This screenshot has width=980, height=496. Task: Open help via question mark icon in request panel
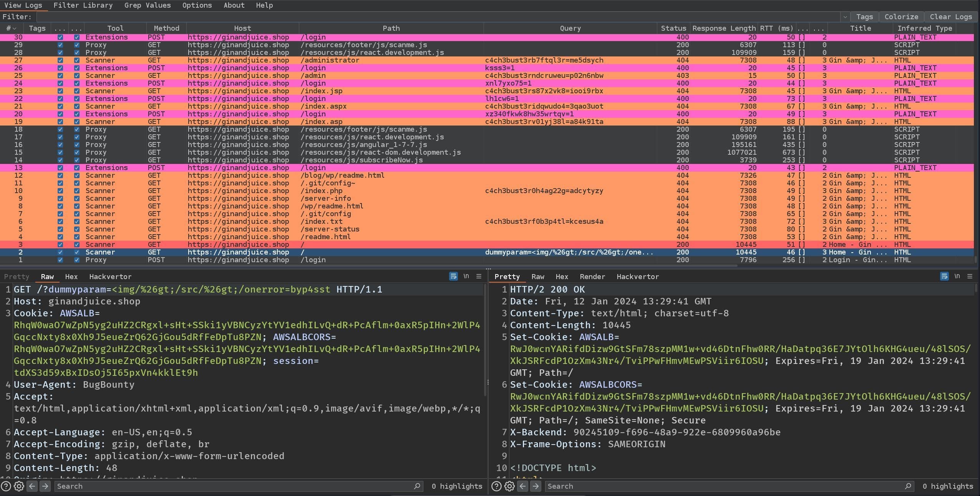7,486
